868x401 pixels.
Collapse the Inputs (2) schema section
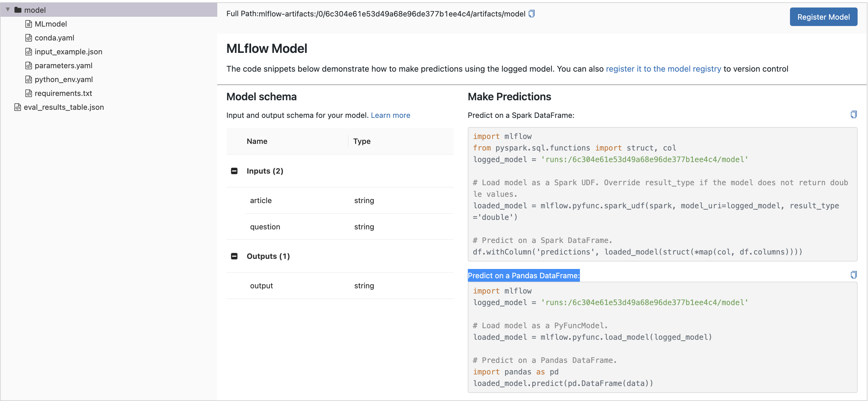coord(234,171)
